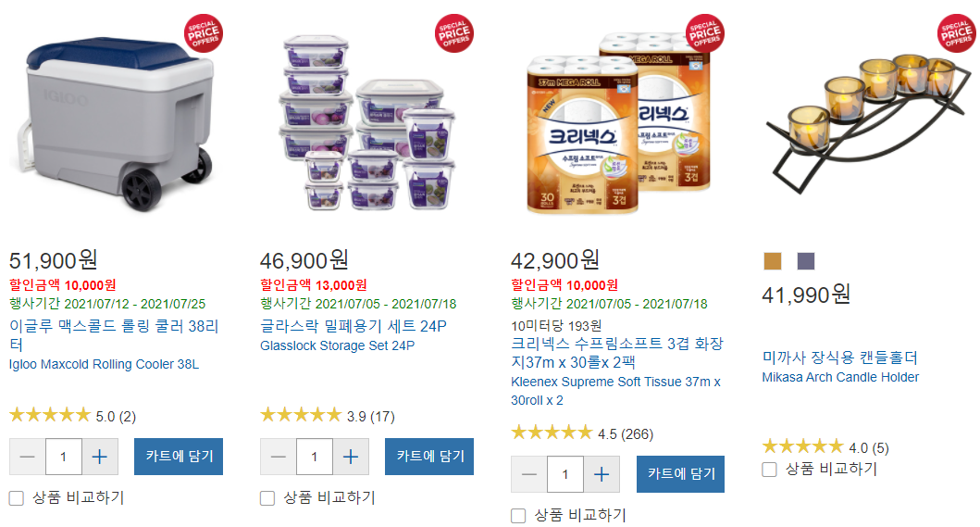Click Special Price badge on Igloo cooler

[203, 33]
